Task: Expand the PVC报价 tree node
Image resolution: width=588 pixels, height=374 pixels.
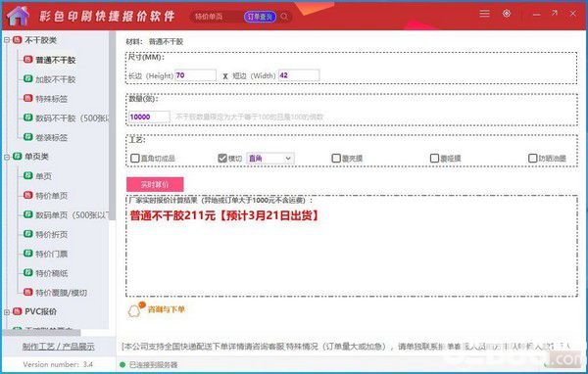Action: coord(7,311)
